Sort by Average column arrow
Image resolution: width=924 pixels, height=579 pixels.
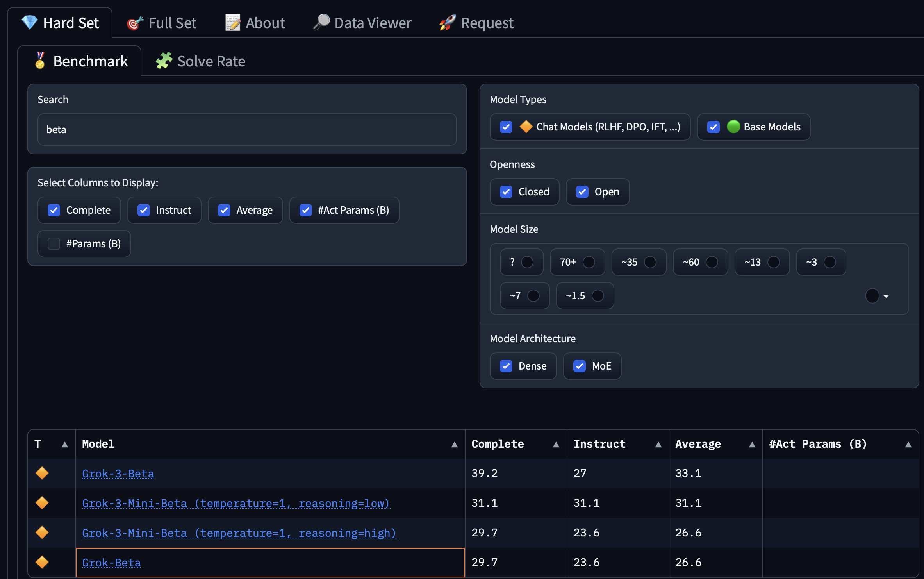point(752,445)
